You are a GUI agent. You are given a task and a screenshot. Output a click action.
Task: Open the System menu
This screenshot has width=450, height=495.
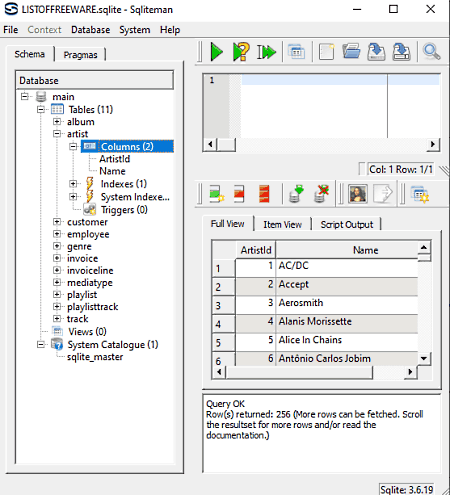tap(135, 30)
